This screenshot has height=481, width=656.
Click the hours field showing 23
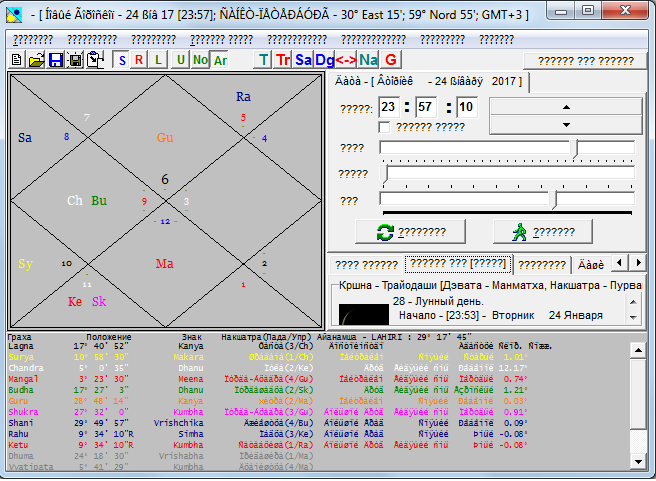coord(389,107)
